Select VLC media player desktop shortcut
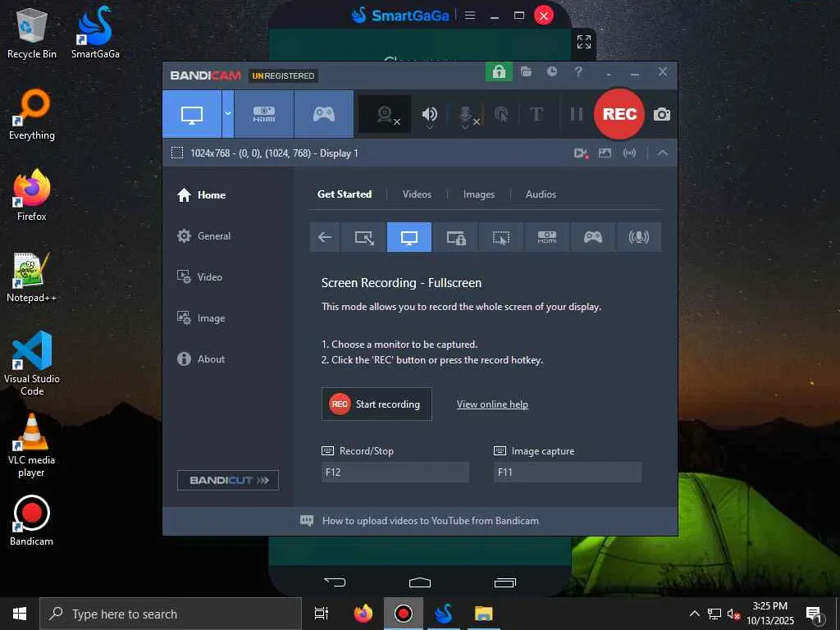The image size is (840, 630). coord(32,445)
